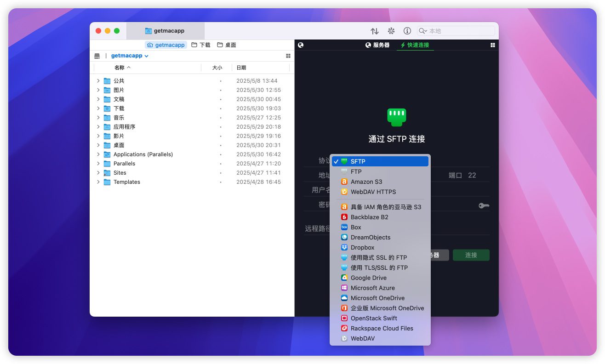Choose Google Drive from protocol list
The width and height of the screenshot is (605, 364).
368,278
